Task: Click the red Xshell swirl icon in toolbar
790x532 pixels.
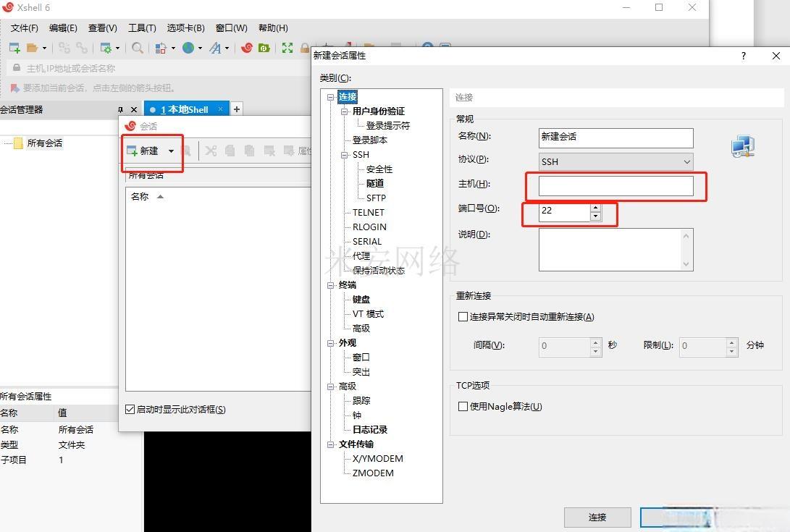Action: (x=246, y=48)
